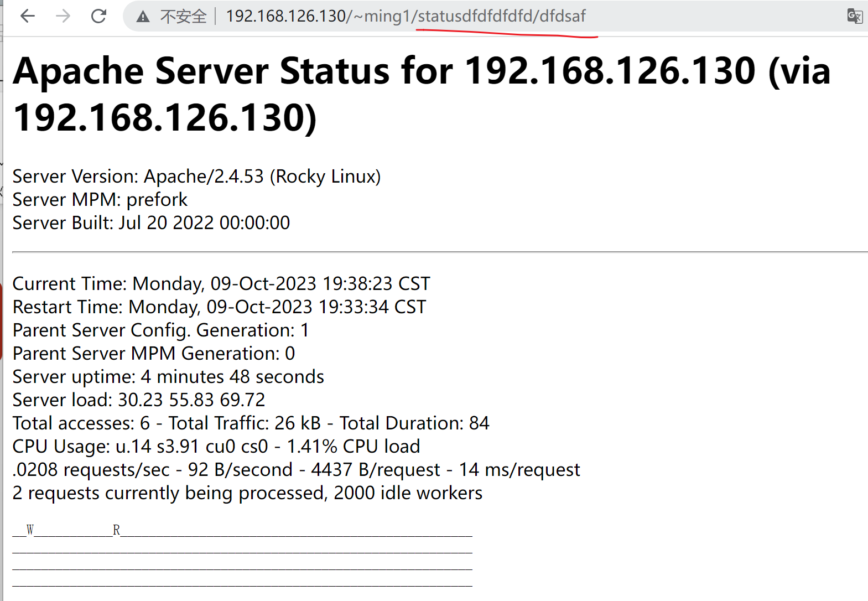Click the R character in scoreboard
Image resolution: width=868 pixels, height=601 pixels.
click(116, 530)
